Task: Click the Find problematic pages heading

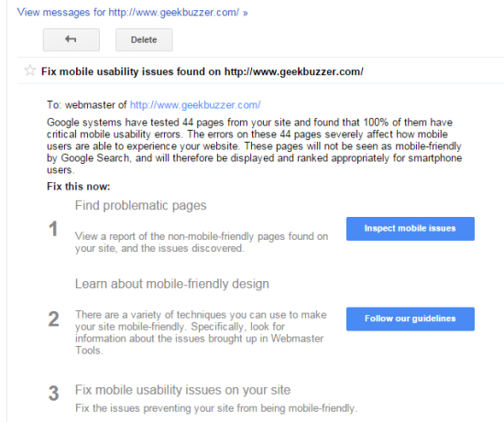Action: pyautogui.click(x=140, y=206)
